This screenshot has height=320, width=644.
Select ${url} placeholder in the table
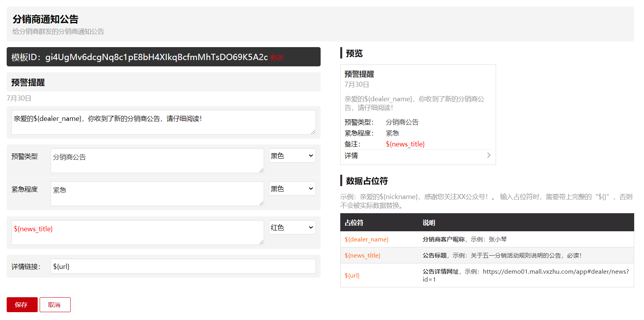[352, 276]
